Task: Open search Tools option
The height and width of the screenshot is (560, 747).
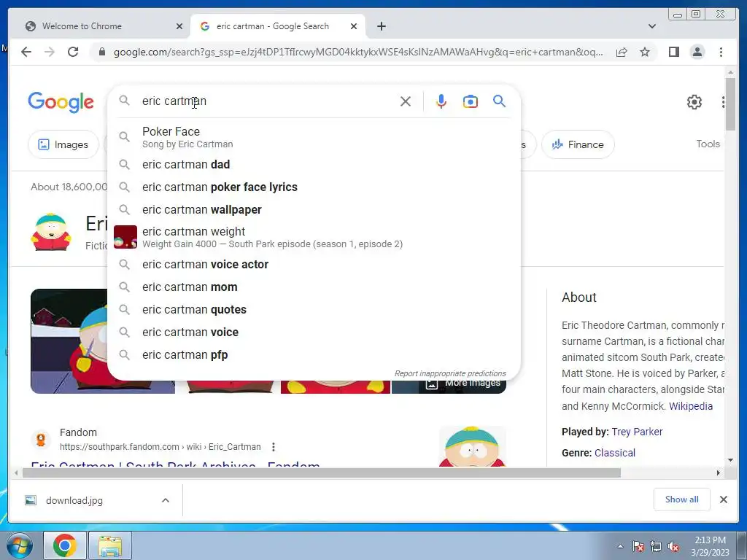Action: (x=708, y=144)
